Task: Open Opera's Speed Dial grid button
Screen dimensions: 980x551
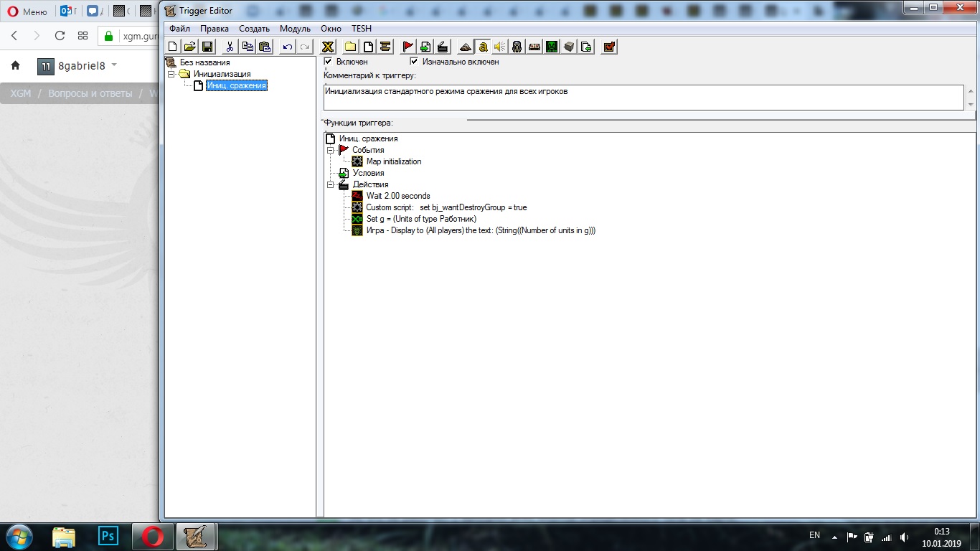Action: (83, 36)
